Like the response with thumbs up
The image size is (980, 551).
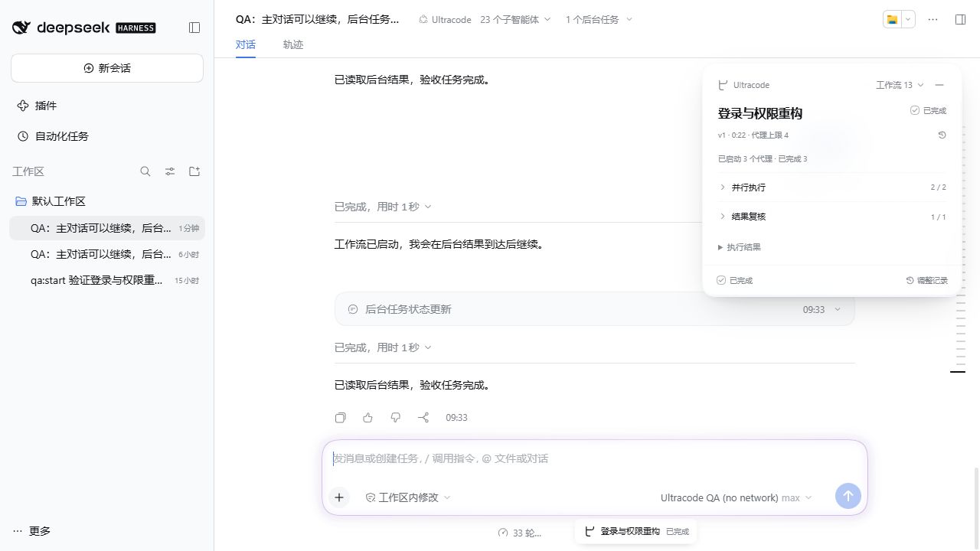[x=368, y=418]
